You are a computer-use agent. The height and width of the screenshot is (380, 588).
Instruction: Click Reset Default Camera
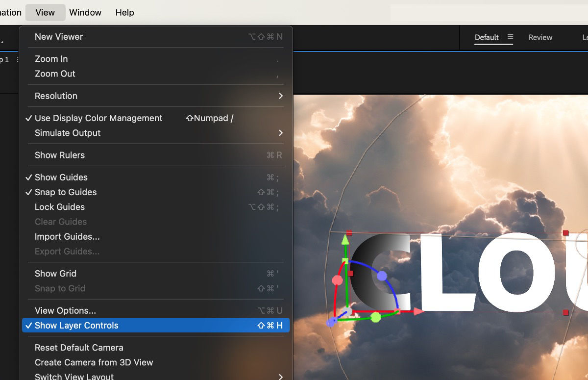(x=79, y=347)
